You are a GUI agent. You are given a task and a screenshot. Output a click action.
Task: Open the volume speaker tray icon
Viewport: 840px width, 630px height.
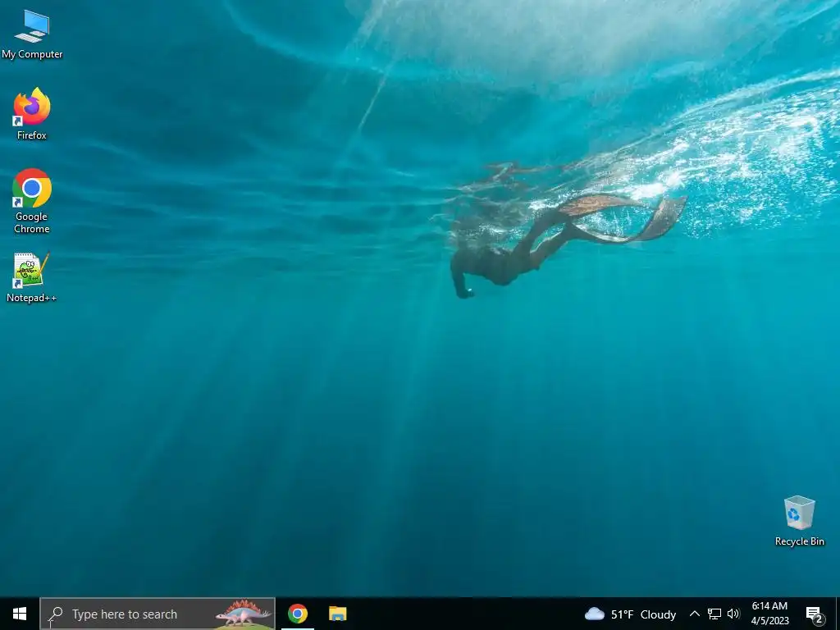[733, 614]
